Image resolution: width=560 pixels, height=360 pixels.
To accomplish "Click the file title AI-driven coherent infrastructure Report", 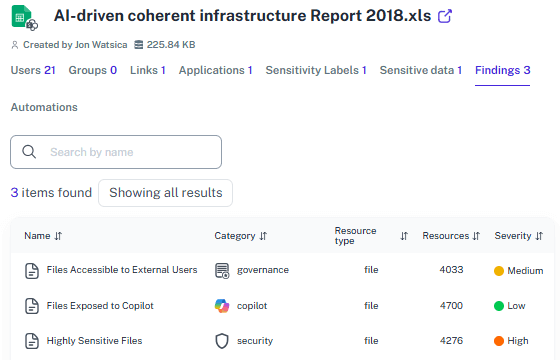I will pyautogui.click(x=242, y=16).
